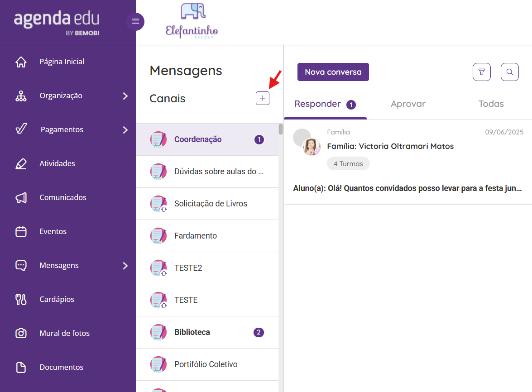
Task: Click the hamburger menu toggle button
Action: coord(135,21)
